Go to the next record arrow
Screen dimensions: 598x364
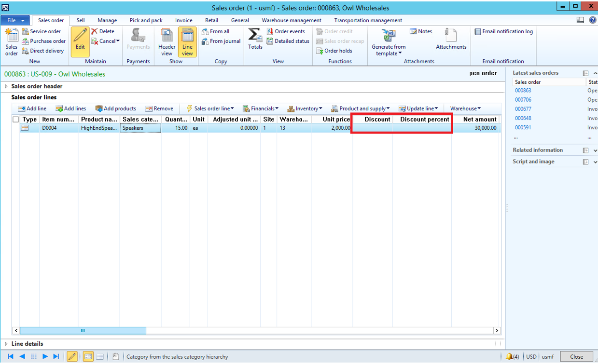point(45,357)
